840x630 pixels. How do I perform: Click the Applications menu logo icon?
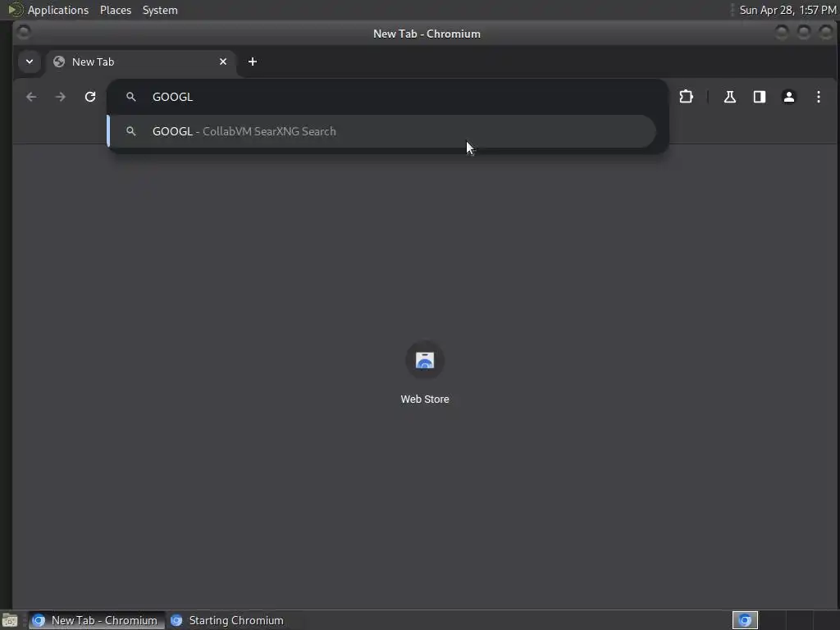point(15,10)
